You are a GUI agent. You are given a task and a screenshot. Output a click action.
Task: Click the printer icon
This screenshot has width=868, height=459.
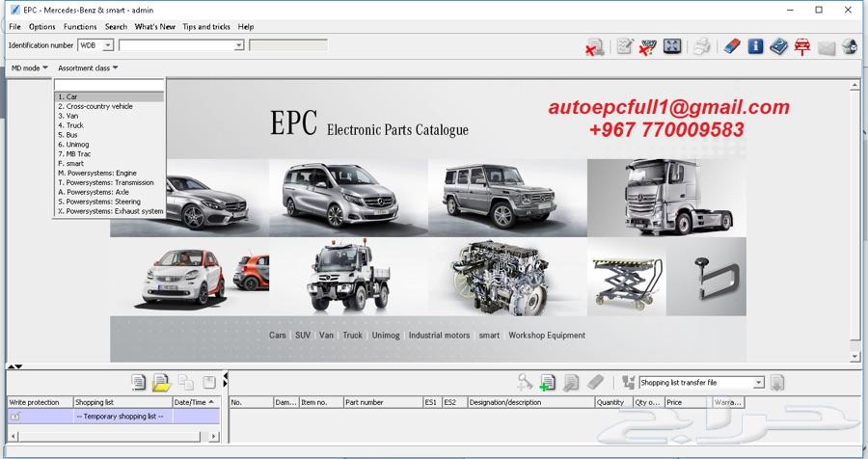click(701, 46)
